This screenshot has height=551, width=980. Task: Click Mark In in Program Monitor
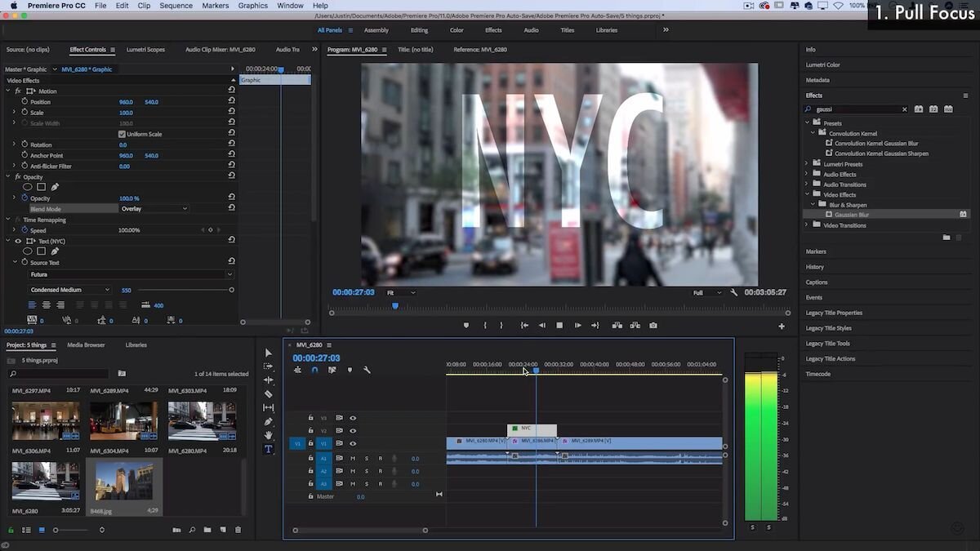point(485,325)
